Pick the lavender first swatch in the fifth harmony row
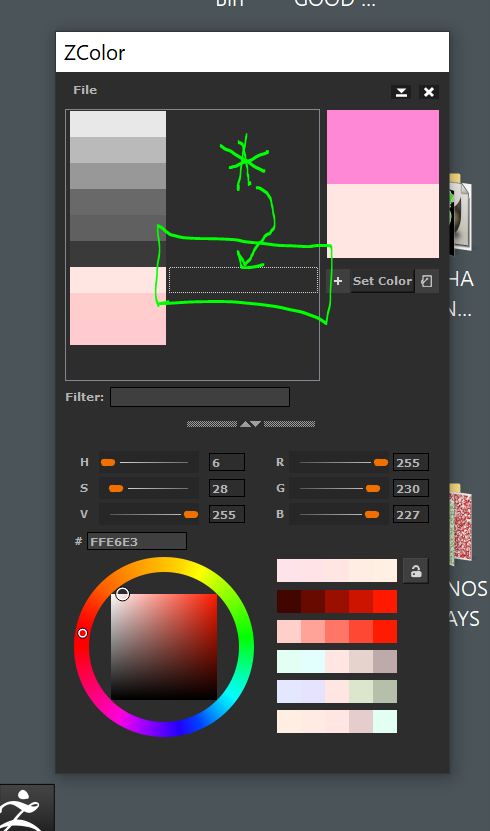This screenshot has width=490, height=831. (x=289, y=692)
